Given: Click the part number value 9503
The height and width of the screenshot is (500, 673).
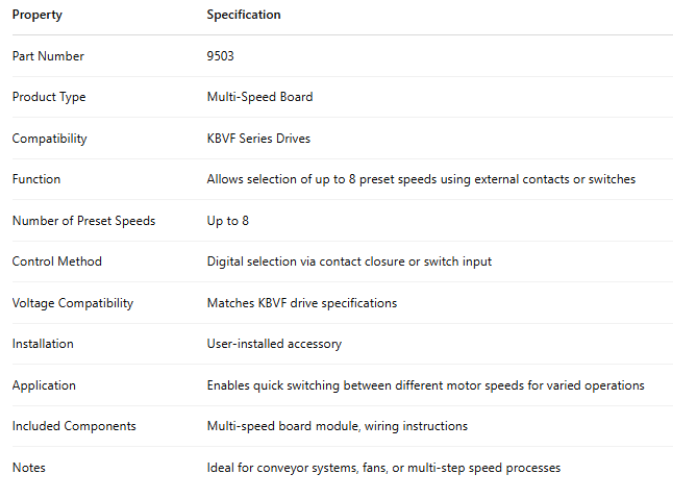Looking at the screenshot, I should pyautogui.click(x=221, y=56).
